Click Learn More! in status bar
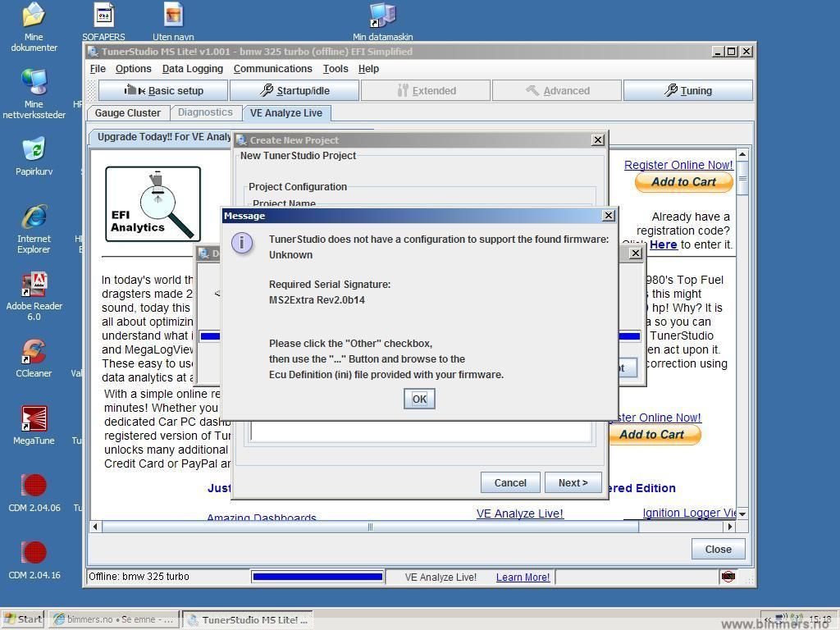840x630 pixels. (x=523, y=577)
